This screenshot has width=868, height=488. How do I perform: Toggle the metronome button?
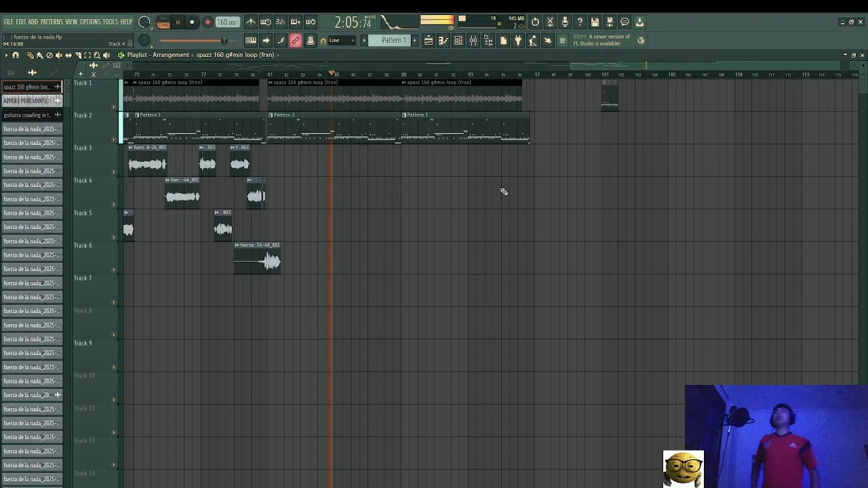pos(251,22)
